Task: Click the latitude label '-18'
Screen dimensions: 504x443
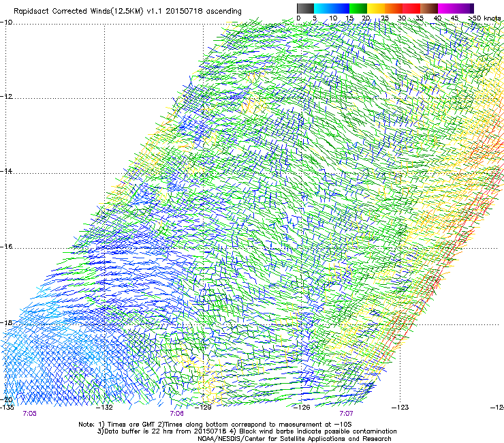Action: (6, 322)
